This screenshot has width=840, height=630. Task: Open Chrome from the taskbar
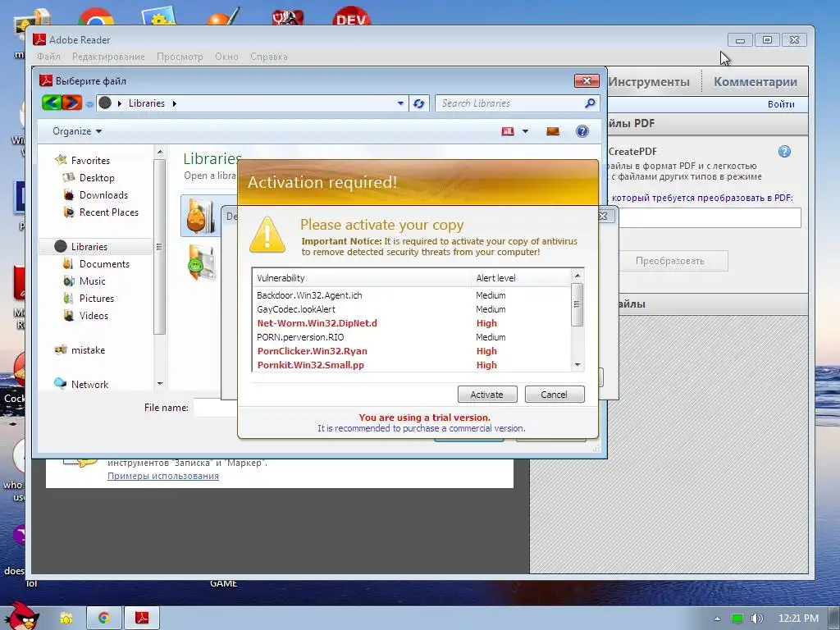click(104, 619)
